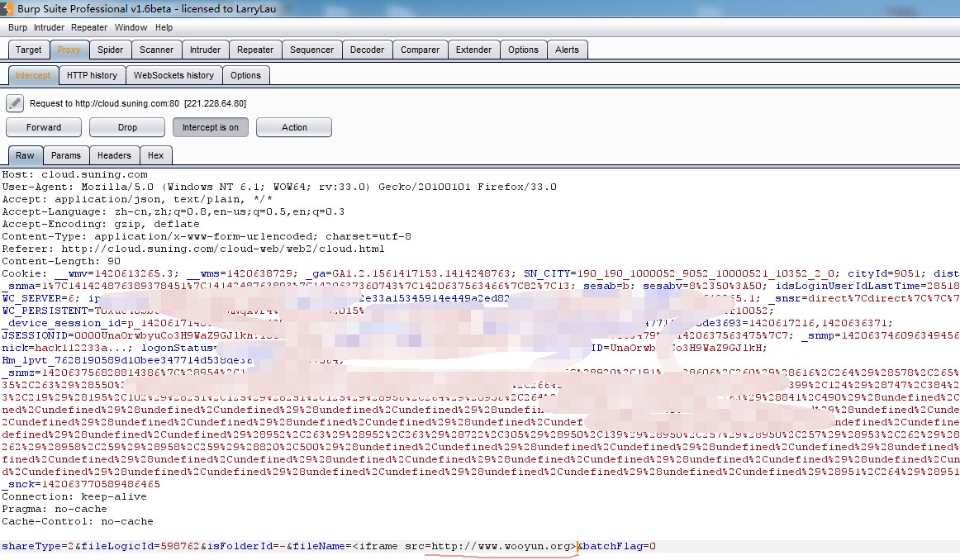The height and width of the screenshot is (560, 960).
Task: Select the Intercept sub-tab
Action: [x=33, y=75]
